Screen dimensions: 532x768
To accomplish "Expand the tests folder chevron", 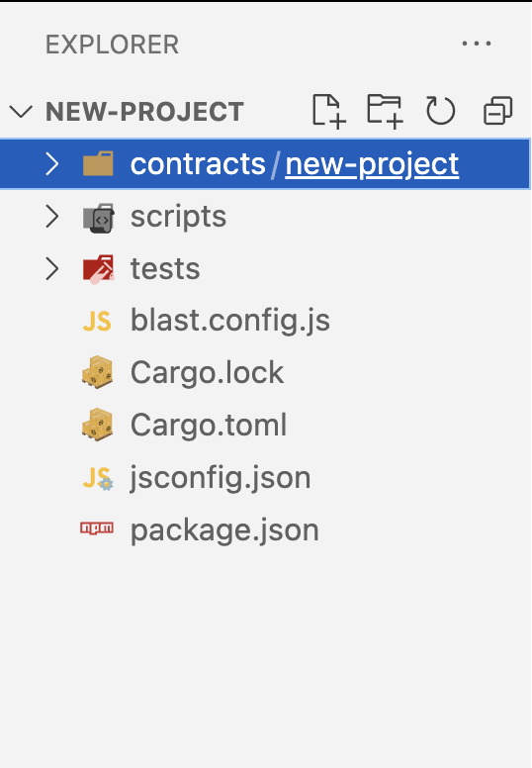I will pos(52,268).
